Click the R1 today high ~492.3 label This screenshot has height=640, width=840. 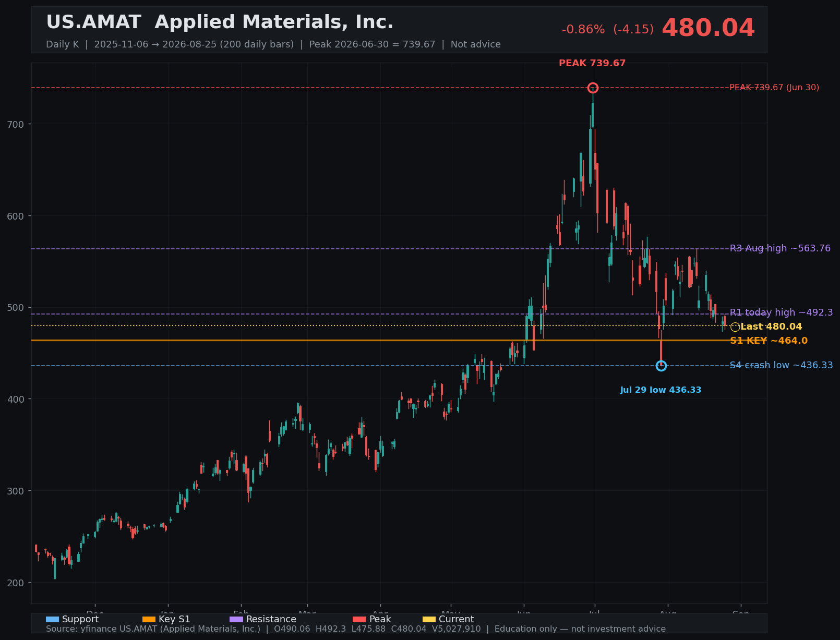(x=781, y=312)
